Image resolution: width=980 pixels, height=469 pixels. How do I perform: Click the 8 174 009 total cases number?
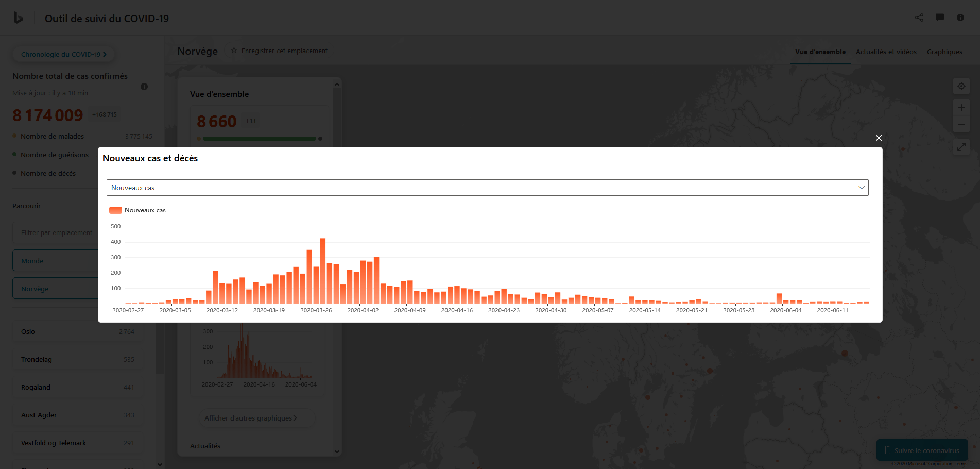click(x=48, y=115)
